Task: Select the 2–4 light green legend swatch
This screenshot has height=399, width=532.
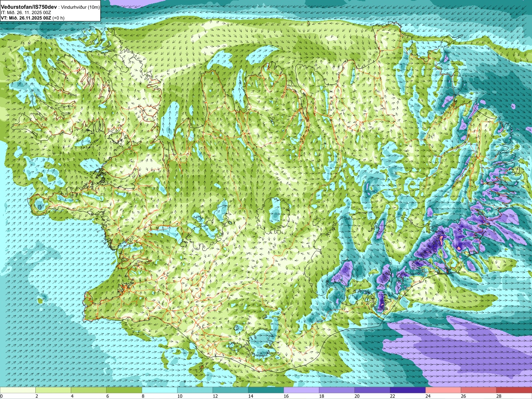Action: (53, 390)
